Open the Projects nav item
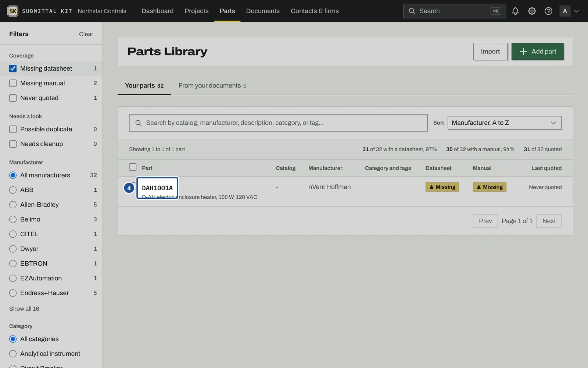588x368 pixels. point(197,11)
